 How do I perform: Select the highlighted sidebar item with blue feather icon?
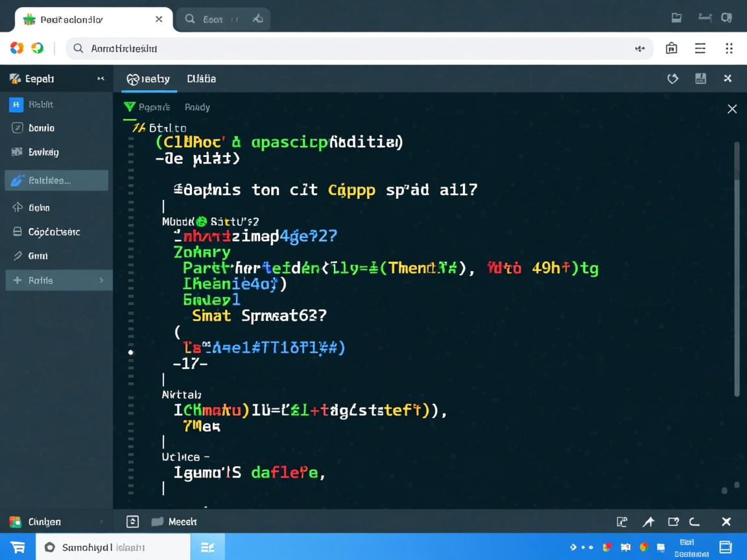57,180
